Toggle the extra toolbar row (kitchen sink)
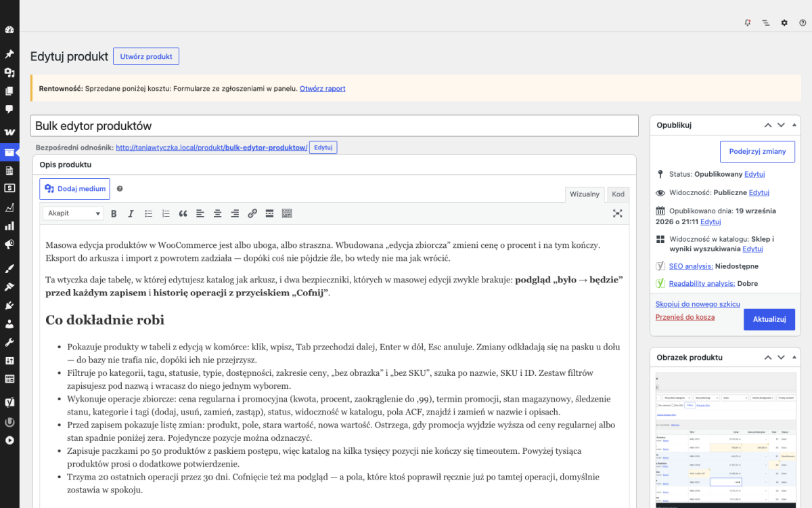The height and width of the screenshot is (508, 812). (287, 213)
